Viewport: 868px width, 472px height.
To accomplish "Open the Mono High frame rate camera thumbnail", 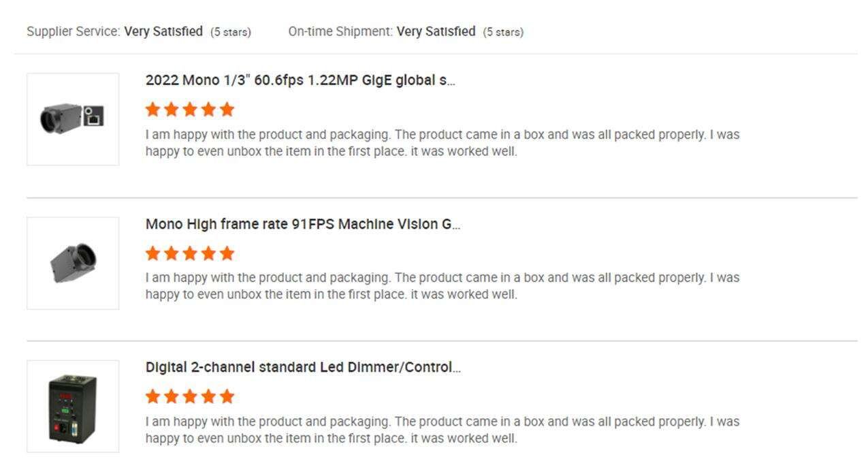I will pyautogui.click(x=73, y=263).
